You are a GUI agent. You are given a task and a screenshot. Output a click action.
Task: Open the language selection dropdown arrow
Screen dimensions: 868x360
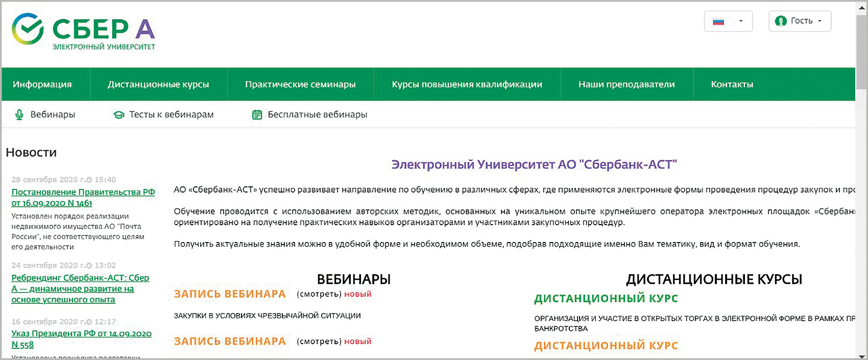click(741, 21)
